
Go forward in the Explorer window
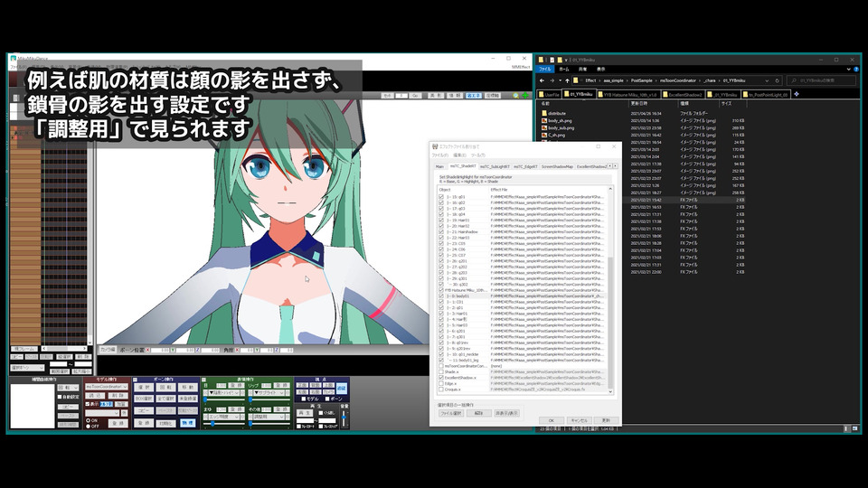pyautogui.click(x=552, y=80)
